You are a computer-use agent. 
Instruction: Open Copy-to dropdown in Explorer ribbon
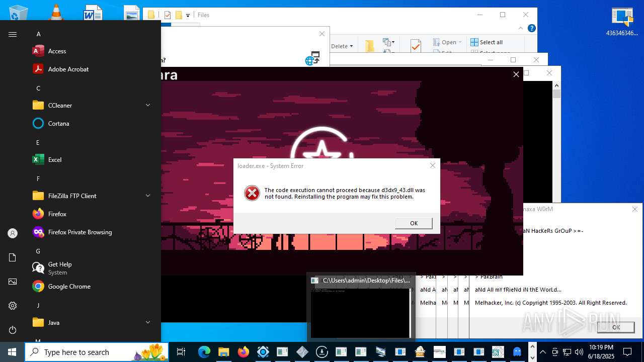point(388,42)
